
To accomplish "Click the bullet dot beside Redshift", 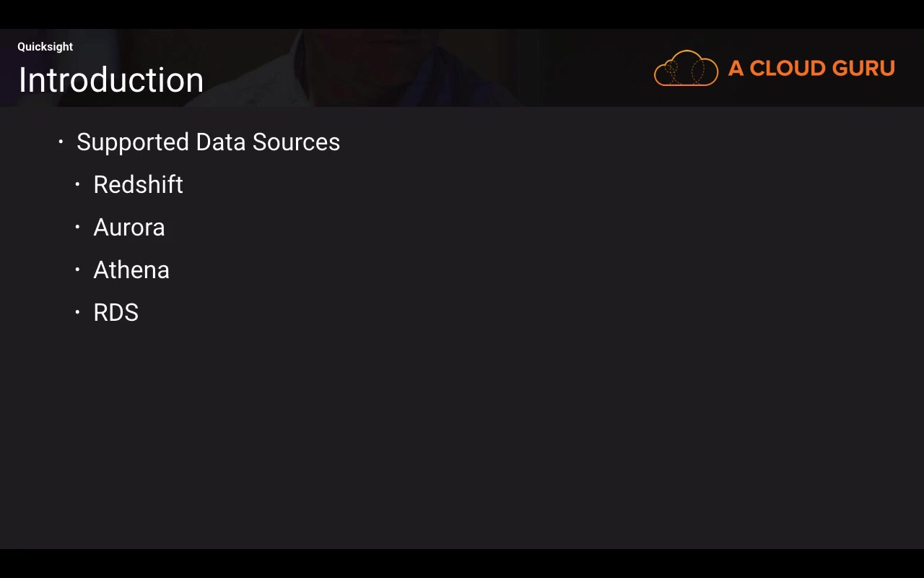I will coord(77,185).
